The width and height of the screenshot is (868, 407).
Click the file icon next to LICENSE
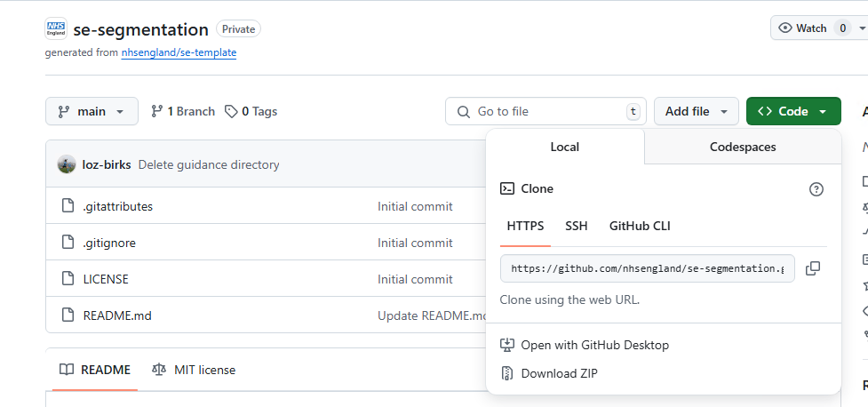pos(68,279)
